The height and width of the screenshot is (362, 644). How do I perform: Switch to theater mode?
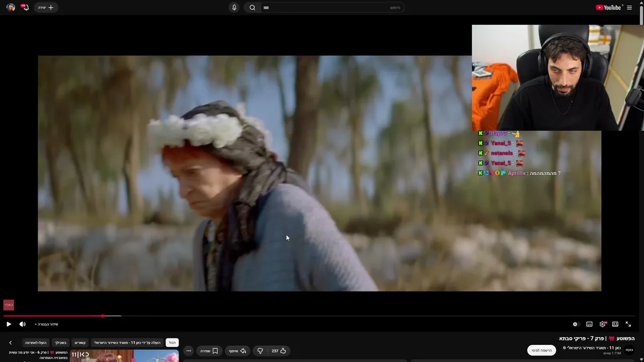click(615, 324)
